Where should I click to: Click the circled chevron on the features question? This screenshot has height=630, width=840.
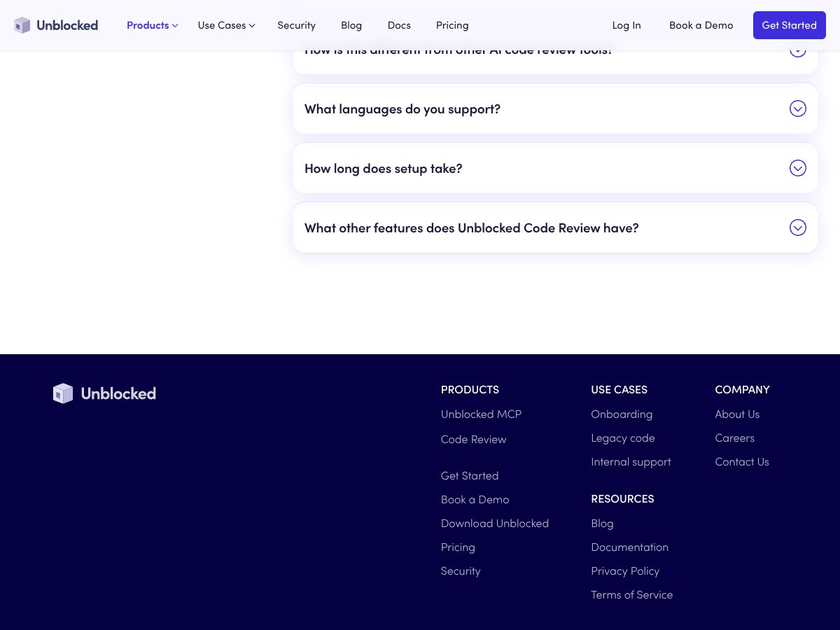coord(798,227)
